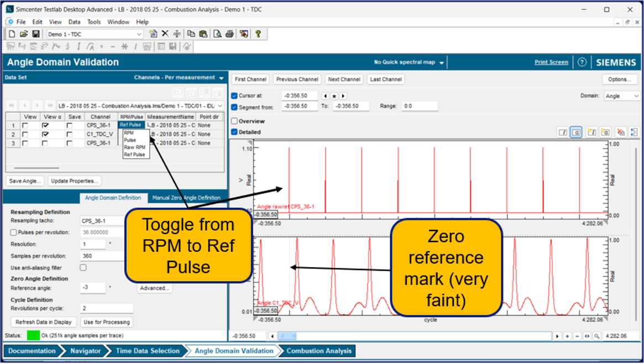
Task: Click the Save floppy disk icon
Action: [36, 34]
